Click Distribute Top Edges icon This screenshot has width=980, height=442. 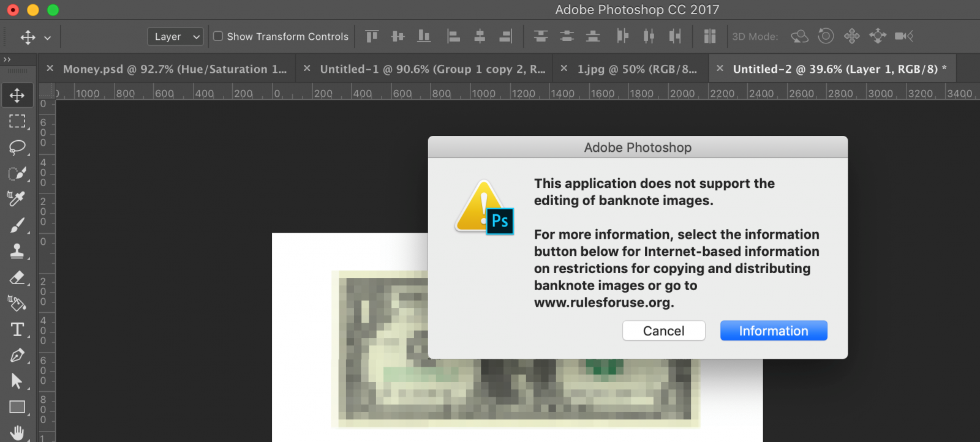point(541,36)
